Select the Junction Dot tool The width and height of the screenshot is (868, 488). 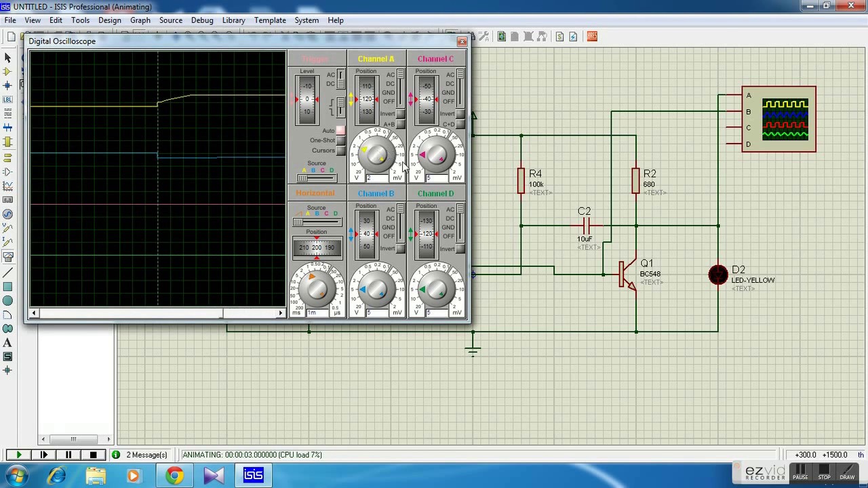click(8, 86)
